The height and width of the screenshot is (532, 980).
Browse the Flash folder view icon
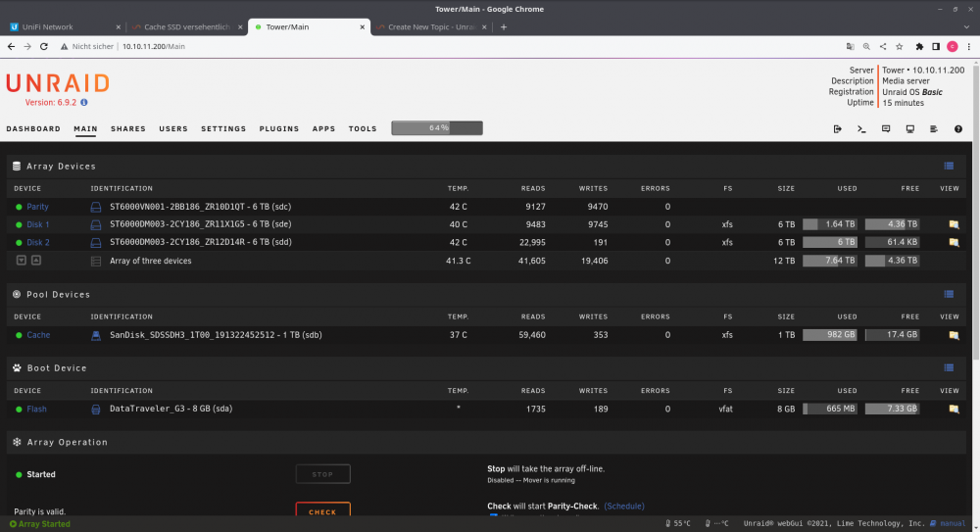pyautogui.click(x=954, y=409)
